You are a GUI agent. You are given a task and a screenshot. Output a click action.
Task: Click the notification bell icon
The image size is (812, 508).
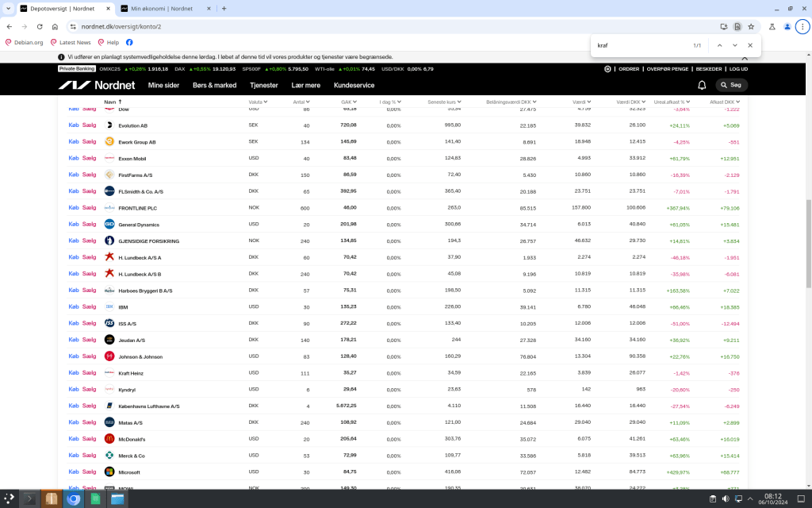tap(702, 85)
